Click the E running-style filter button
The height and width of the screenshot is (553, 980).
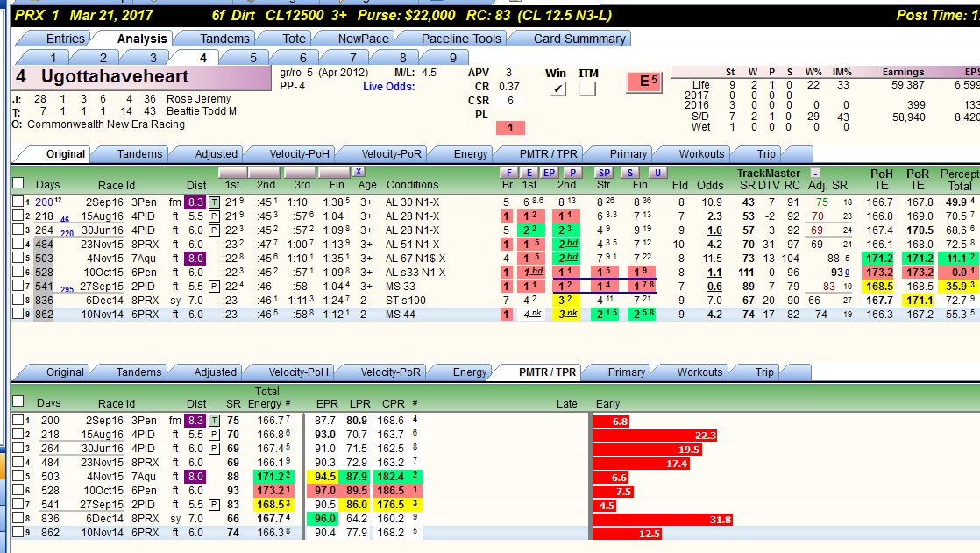(529, 173)
